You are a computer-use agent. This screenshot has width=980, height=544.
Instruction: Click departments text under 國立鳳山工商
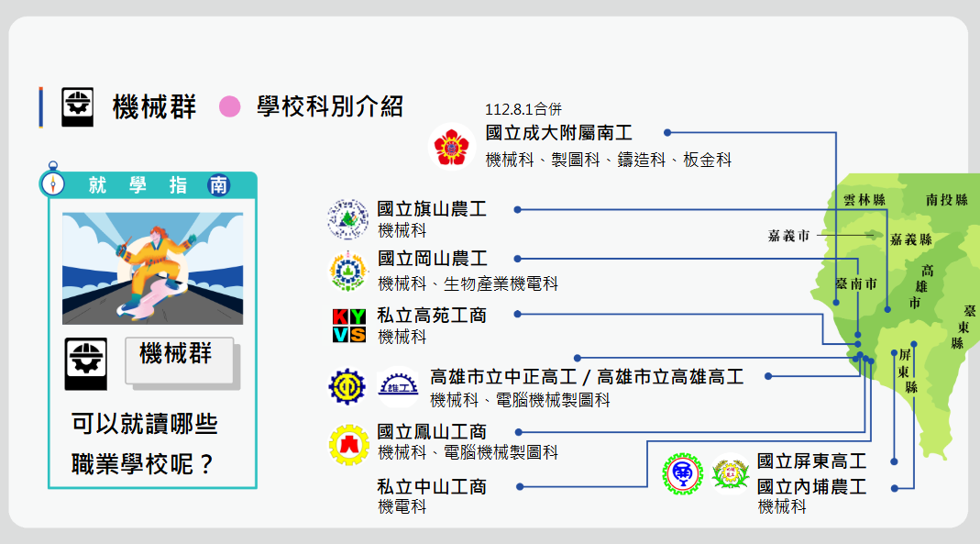tap(468, 452)
